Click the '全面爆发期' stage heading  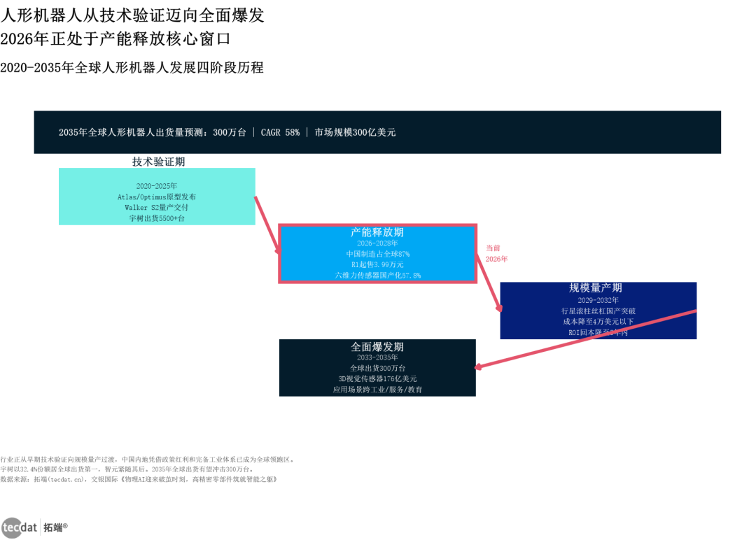pos(377,348)
